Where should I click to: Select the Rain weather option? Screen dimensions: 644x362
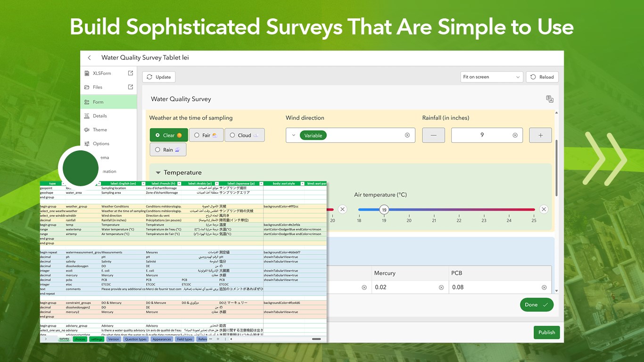[x=168, y=150]
